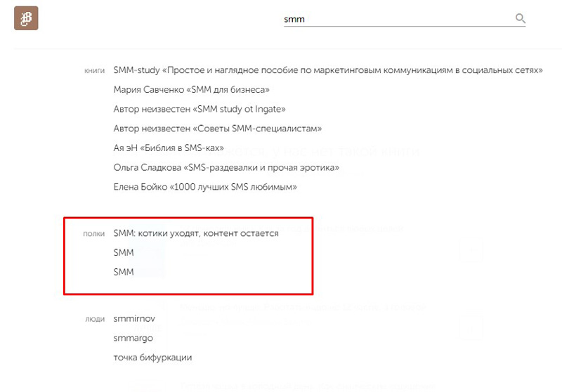Click the magnifying glass search icon

tap(521, 19)
